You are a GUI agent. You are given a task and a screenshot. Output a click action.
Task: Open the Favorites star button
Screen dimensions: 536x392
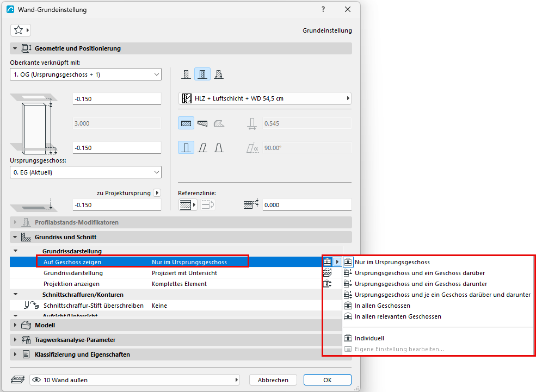(21, 30)
